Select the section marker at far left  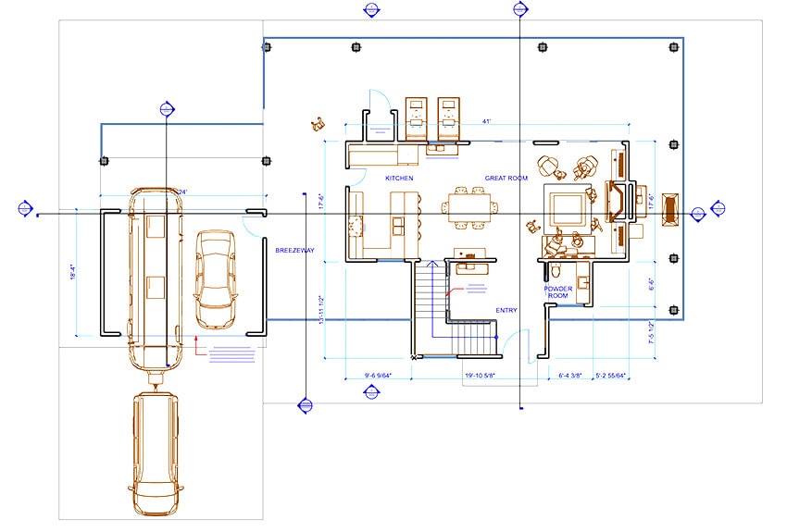(x=25, y=208)
